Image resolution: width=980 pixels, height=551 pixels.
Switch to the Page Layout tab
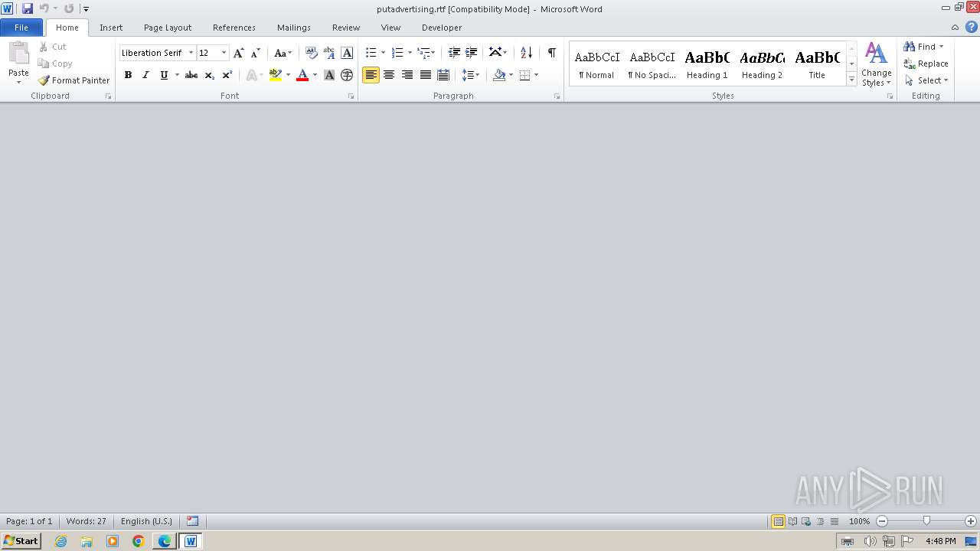168,28
